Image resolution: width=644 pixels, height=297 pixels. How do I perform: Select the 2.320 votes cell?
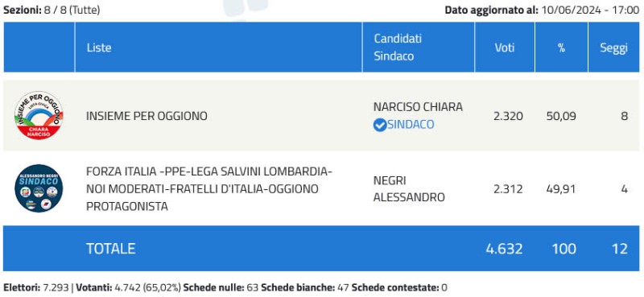coord(508,116)
